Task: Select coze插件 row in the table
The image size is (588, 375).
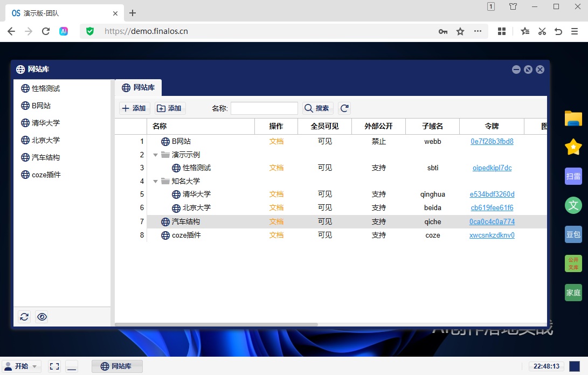Action: coord(331,235)
